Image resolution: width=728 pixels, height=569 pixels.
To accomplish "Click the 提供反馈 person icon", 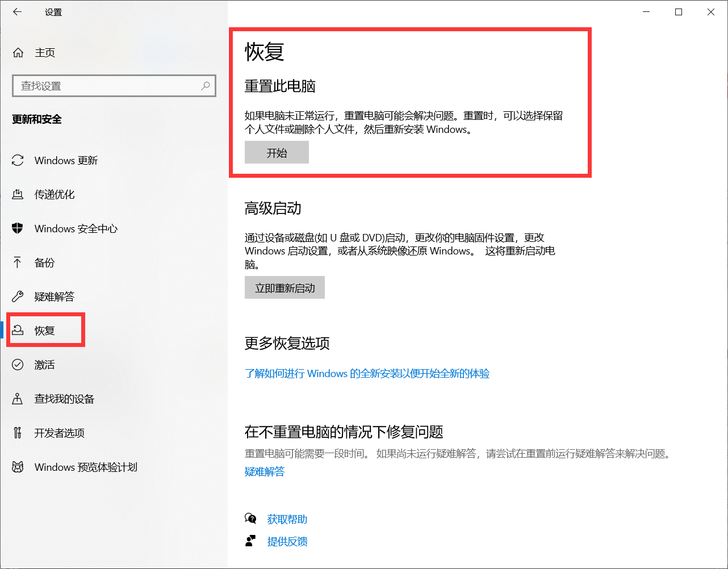I will (250, 541).
